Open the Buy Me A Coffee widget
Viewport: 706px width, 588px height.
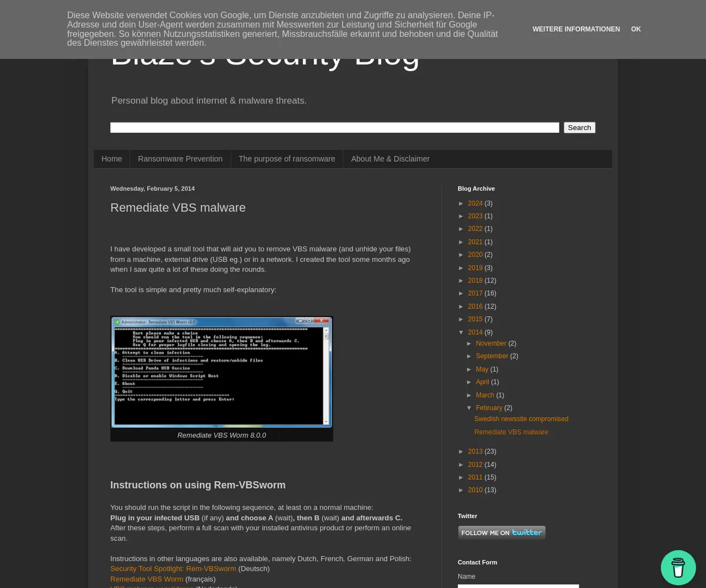(x=678, y=567)
